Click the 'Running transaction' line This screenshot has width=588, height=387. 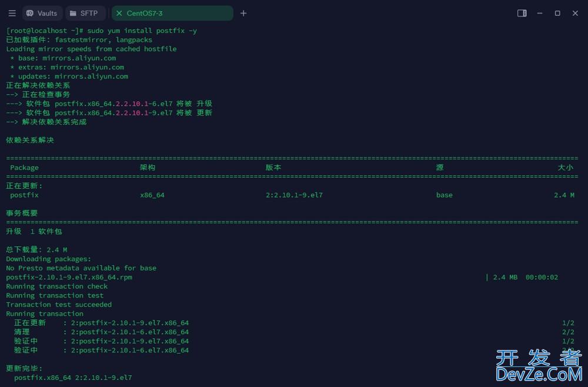[45, 314]
